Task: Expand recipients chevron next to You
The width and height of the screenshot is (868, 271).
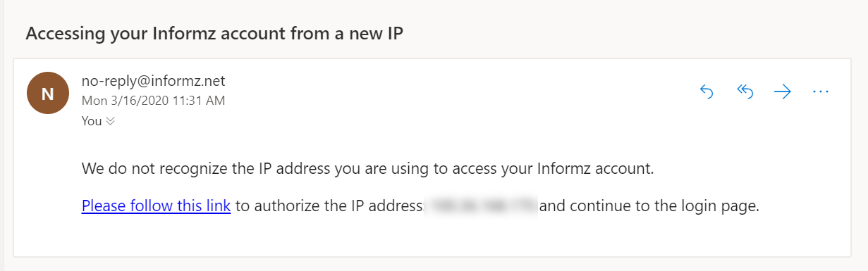Action: [111, 121]
